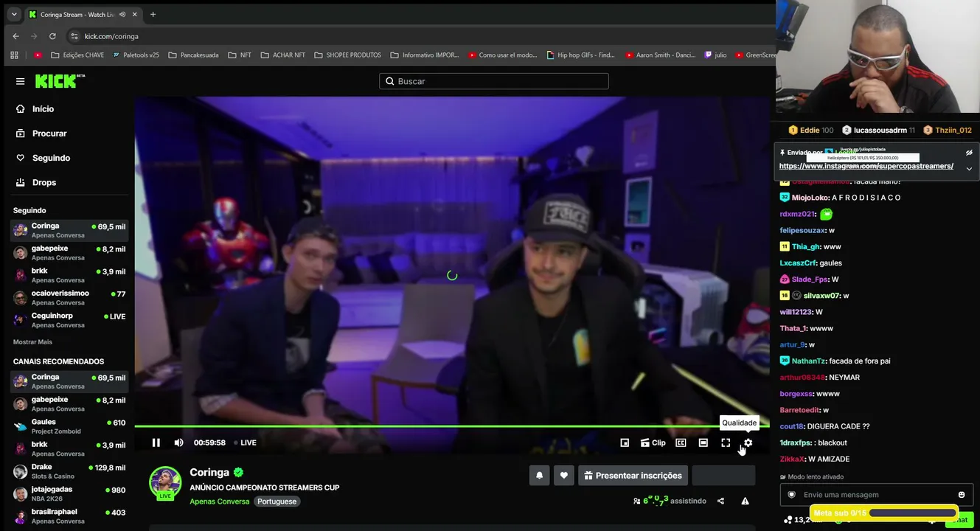
Task: Close the Coringa Stream tab
Action: pos(133,14)
